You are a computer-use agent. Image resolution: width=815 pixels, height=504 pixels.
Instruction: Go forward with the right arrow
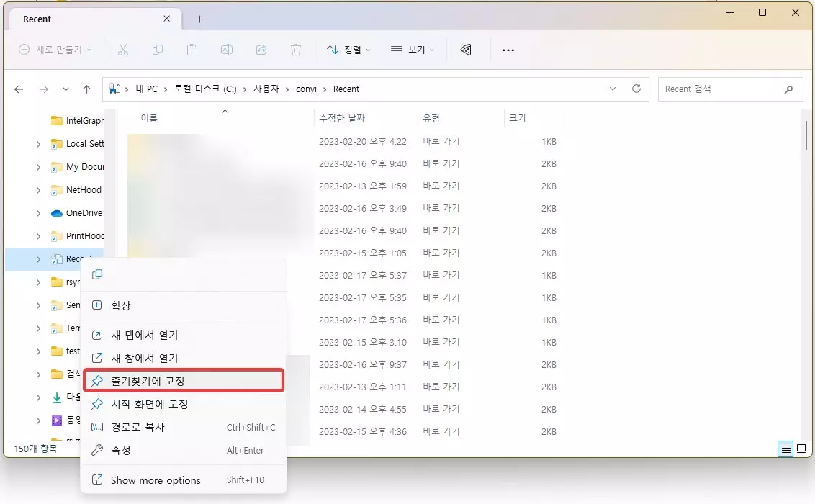coord(44,89)
